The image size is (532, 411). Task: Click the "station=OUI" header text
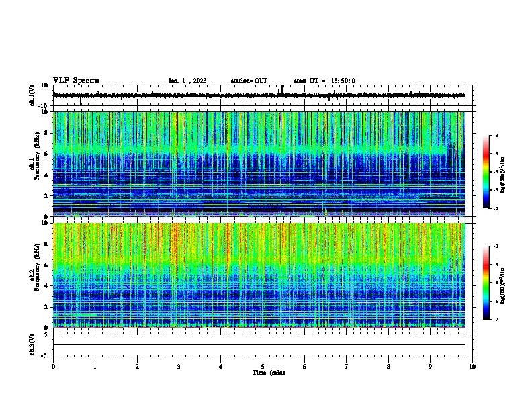point(249,81)
